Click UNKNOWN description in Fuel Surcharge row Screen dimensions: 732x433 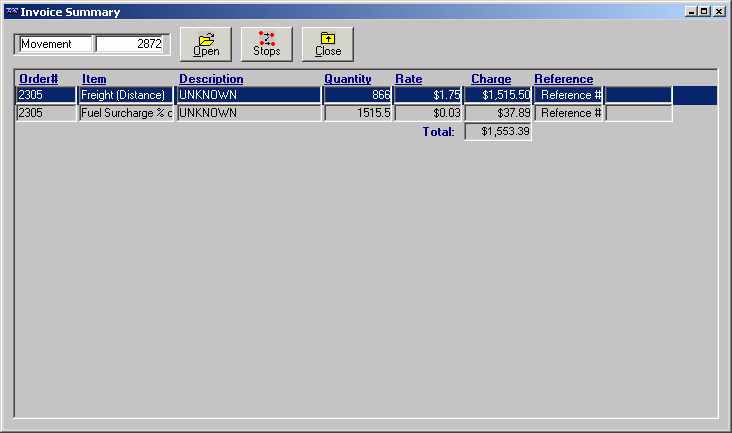pyautogui.click(x=249, y=113)
